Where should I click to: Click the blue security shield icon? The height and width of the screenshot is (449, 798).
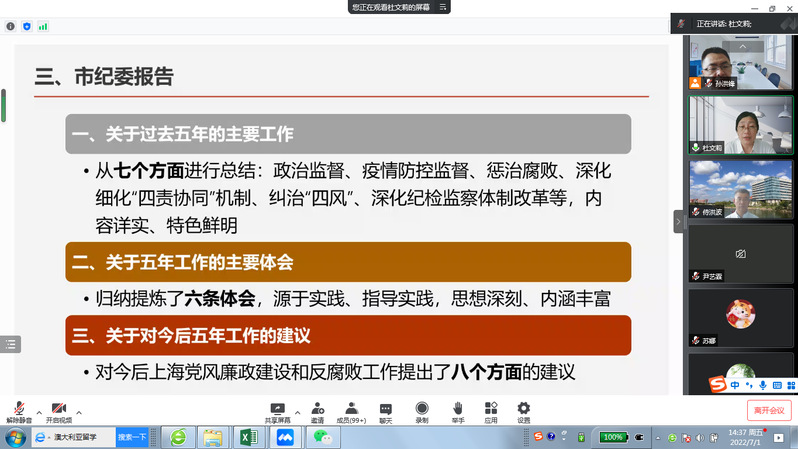[x=27, y=26]
